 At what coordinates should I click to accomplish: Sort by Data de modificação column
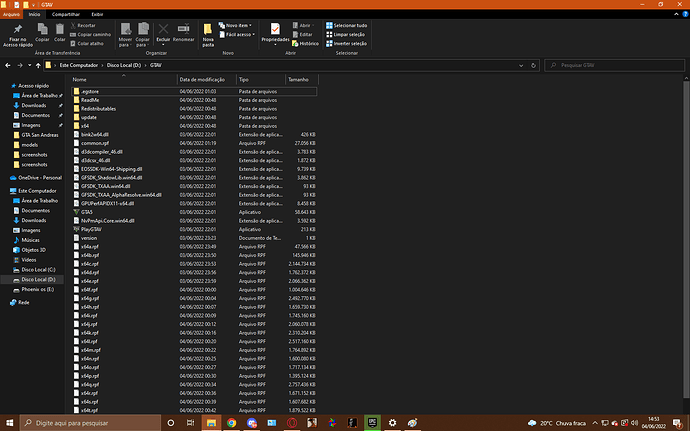coord(206,80)
